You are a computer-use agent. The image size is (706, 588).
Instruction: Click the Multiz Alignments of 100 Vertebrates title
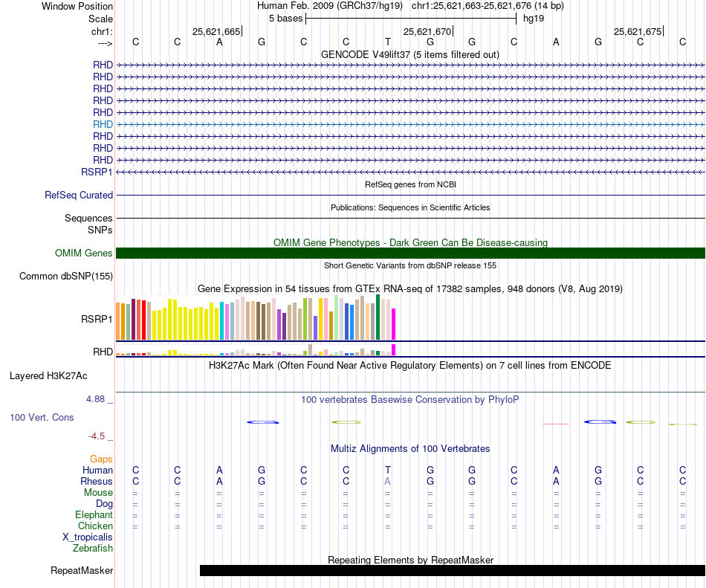click(410, 449)
